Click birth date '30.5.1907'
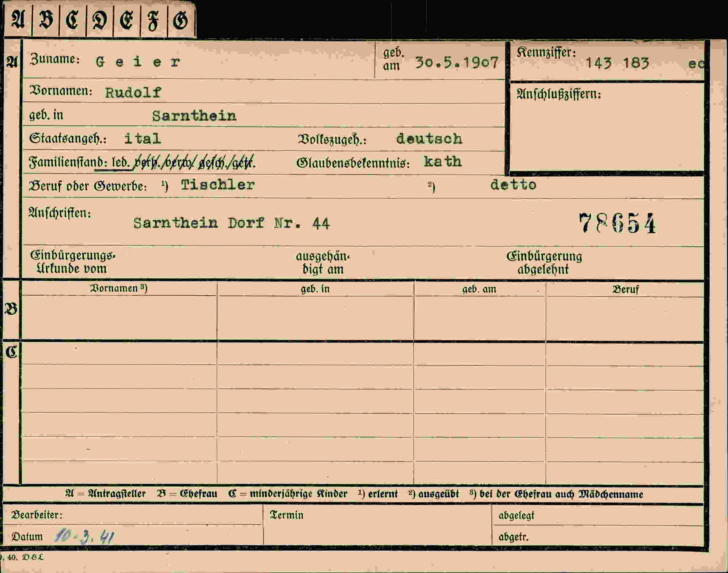Viewport: 728px width, 573px height. (x=457, y=63)
